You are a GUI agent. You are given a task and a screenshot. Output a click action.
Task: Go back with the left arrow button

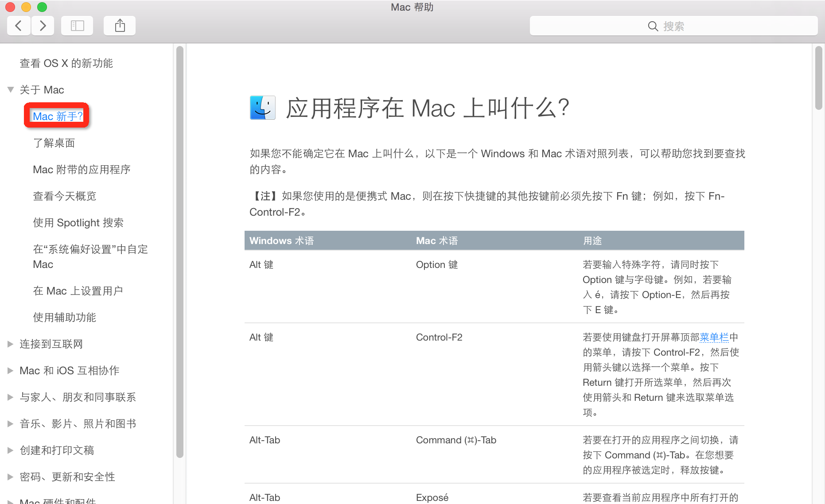tap(19, 26)
